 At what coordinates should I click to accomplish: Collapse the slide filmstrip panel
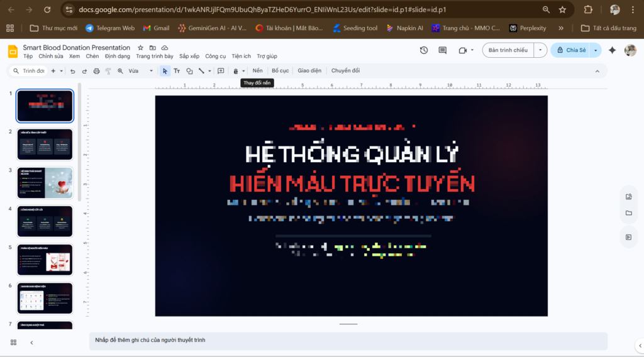(x=31, y=343)
